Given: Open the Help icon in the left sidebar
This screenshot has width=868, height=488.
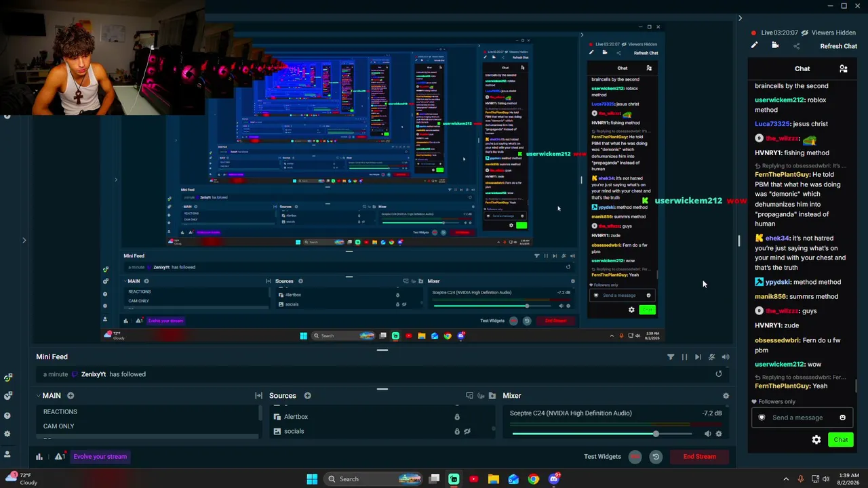Looking at the screenshot, I should tap(7, 415).
